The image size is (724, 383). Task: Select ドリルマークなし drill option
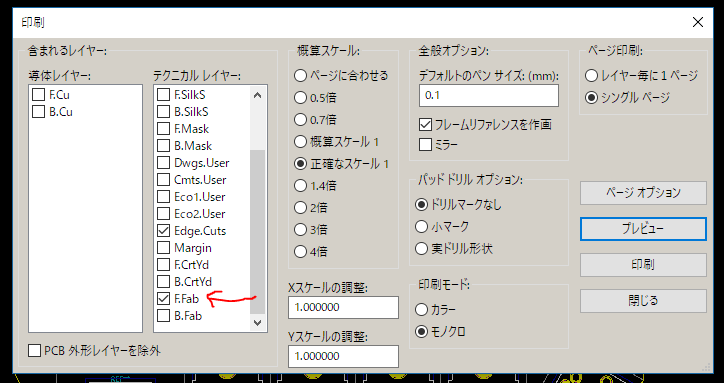(x=422, y=205)
